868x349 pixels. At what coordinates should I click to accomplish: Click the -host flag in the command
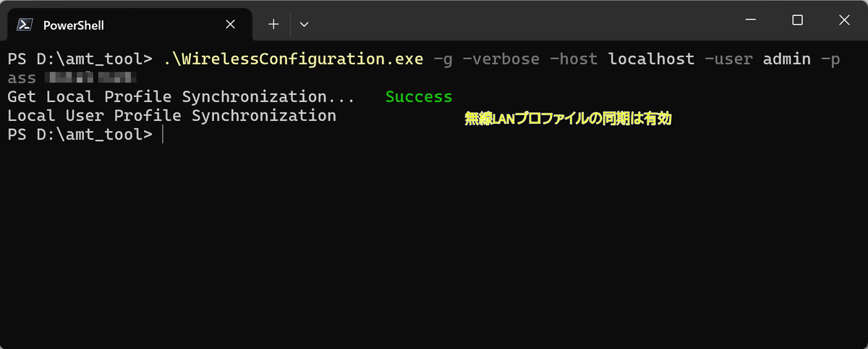coord(574,59)
